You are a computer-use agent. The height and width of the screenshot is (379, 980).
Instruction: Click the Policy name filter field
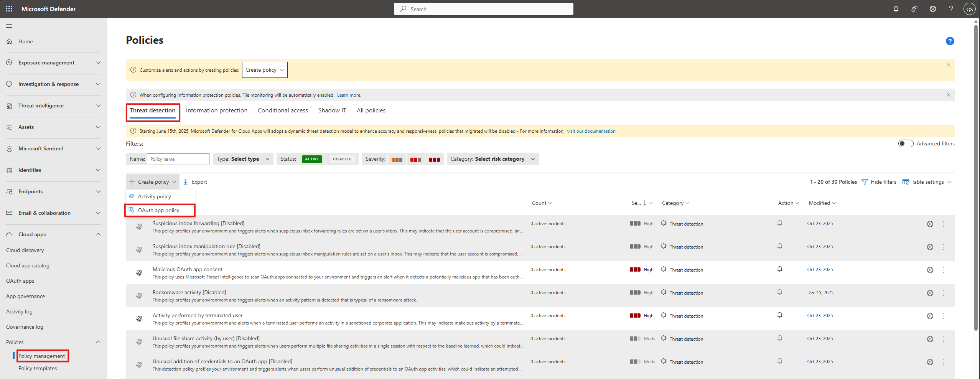178,159
